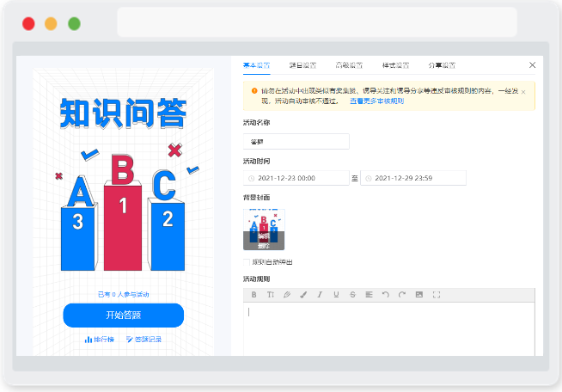Apply italic formatting
Viewport: 562px width, 392px height.
pos(320,295)
